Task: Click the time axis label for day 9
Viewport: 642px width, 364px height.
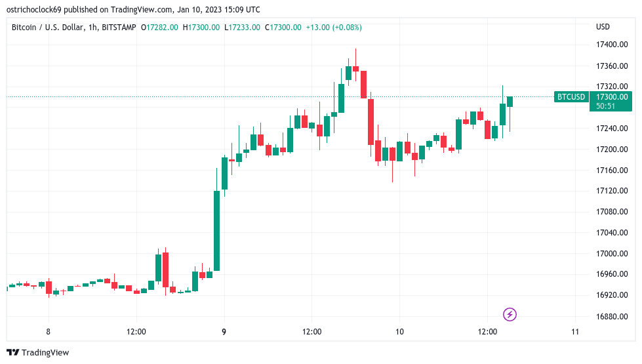Action: (224, 332)
